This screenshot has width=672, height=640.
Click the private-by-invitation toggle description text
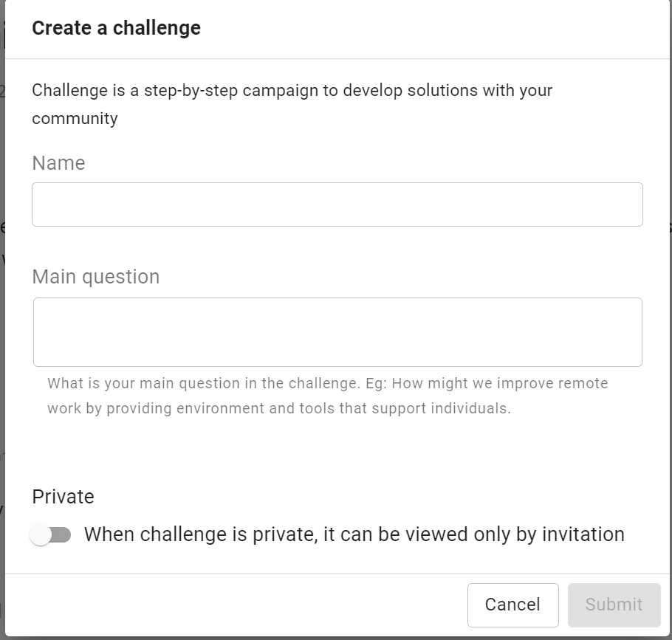pyautogui.click(x=354, y=534)
